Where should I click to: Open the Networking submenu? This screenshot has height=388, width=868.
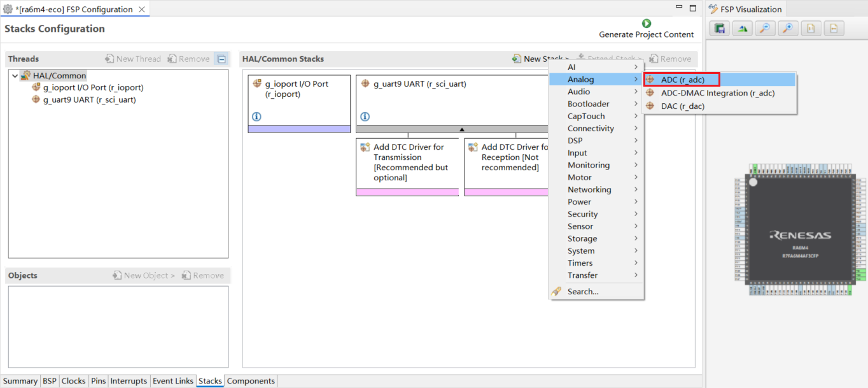point(596,189)
